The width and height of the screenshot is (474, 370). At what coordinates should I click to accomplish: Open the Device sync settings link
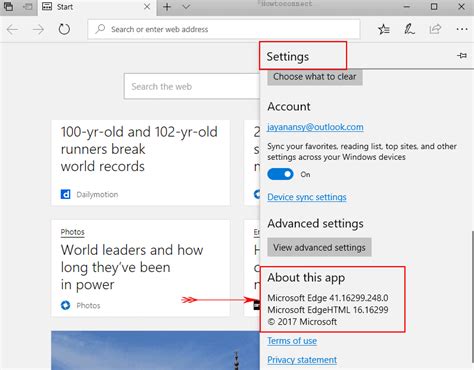(307, 197)
